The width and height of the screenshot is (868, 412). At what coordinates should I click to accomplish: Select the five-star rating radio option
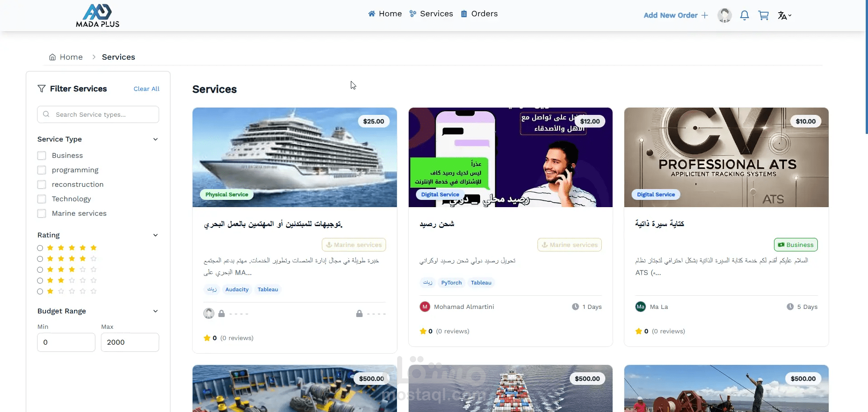tap(40, 248)
